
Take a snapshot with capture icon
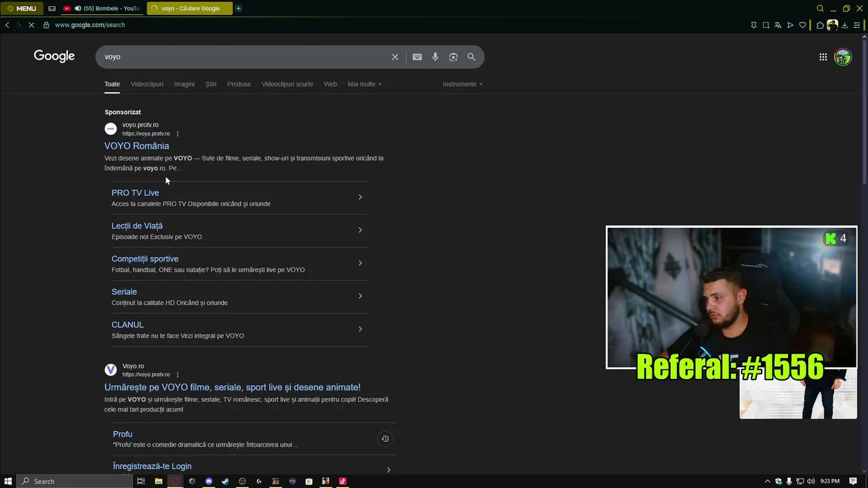pos(766,25)
